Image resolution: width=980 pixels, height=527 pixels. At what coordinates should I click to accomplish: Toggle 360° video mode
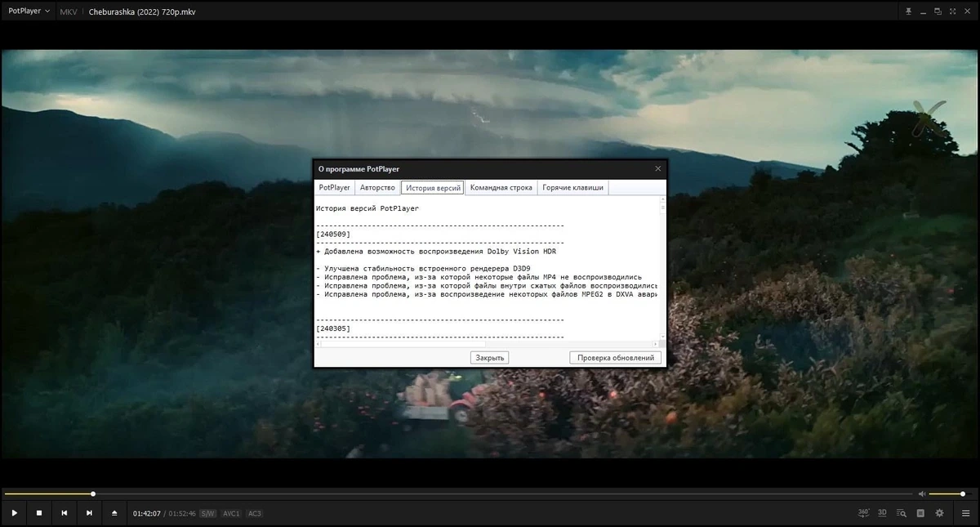coord(864,513)
